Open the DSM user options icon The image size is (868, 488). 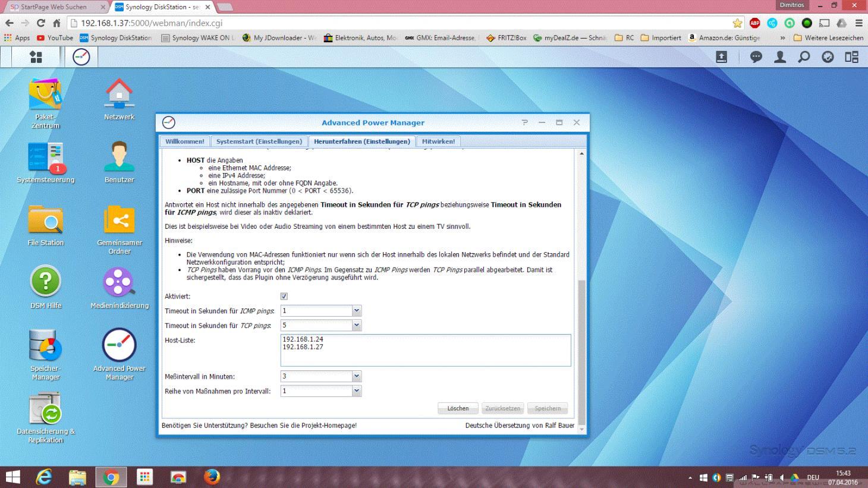click(x=780, y=57)
